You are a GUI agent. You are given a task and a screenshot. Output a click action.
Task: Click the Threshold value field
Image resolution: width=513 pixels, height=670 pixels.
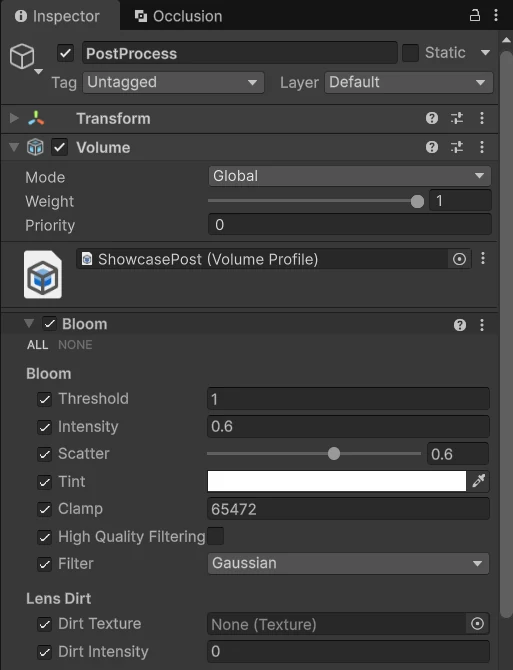click(348, 399)
